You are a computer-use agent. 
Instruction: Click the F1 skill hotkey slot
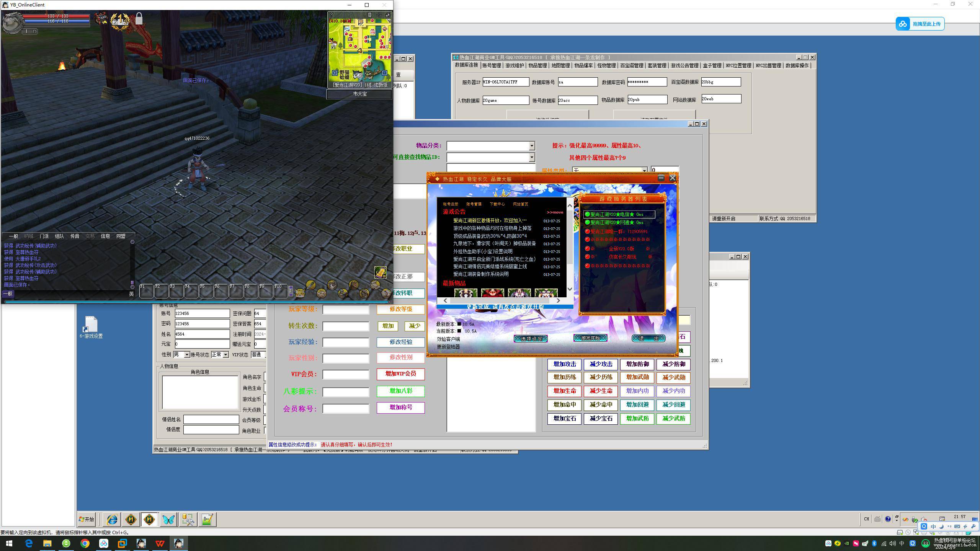point(146,291)
